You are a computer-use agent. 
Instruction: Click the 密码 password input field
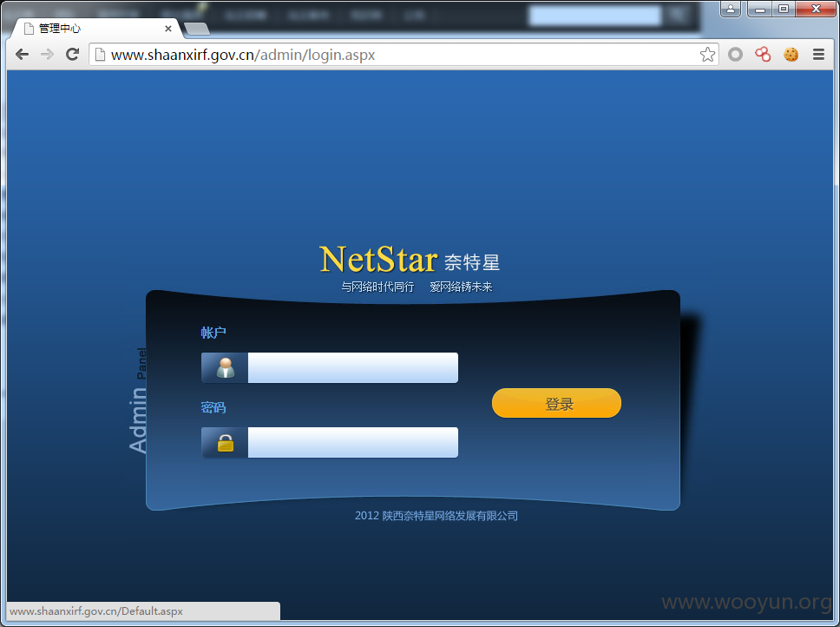[x=352, y=442]
